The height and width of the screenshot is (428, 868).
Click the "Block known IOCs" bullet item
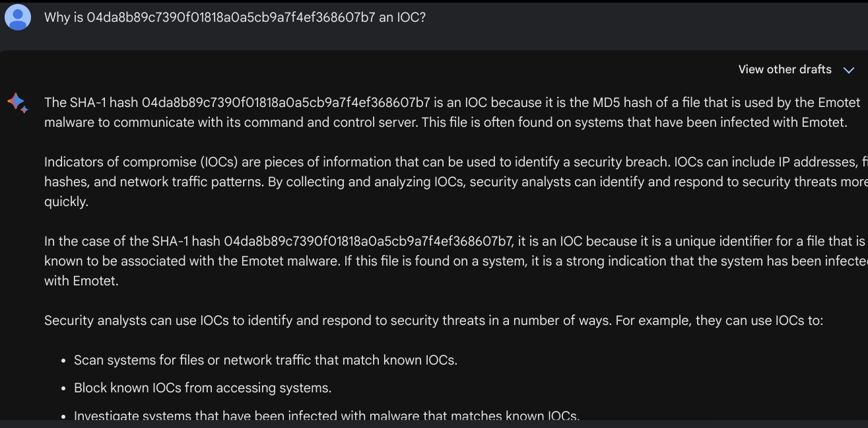[x=203, y=388]
